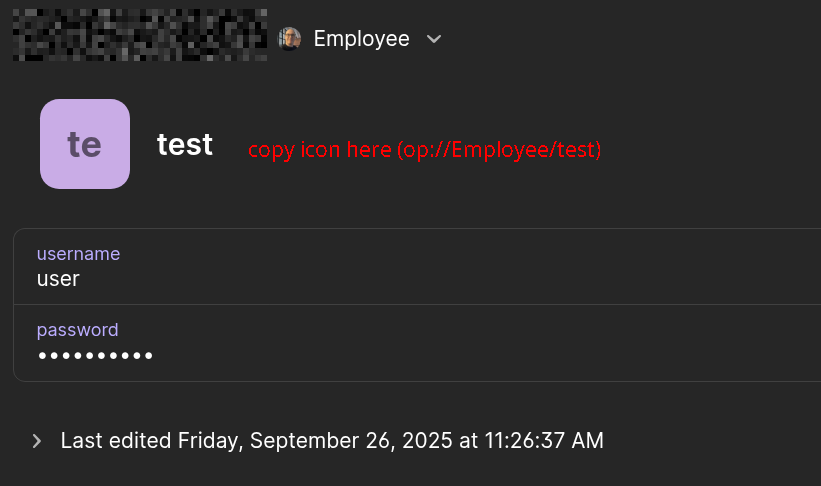
Task: Open the Employee vault dropdown chevron
Action: (x=434, y=39)
